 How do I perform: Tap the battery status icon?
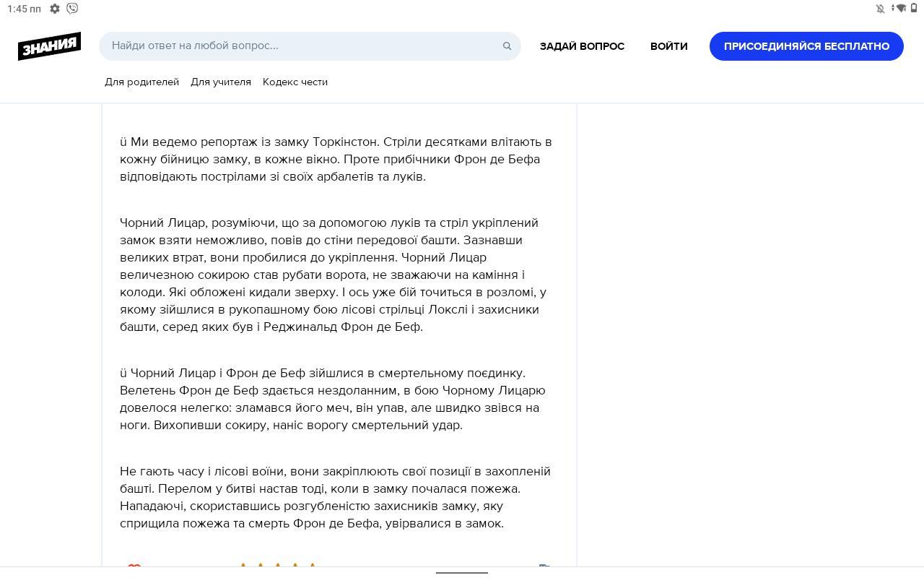click(914, 9)
